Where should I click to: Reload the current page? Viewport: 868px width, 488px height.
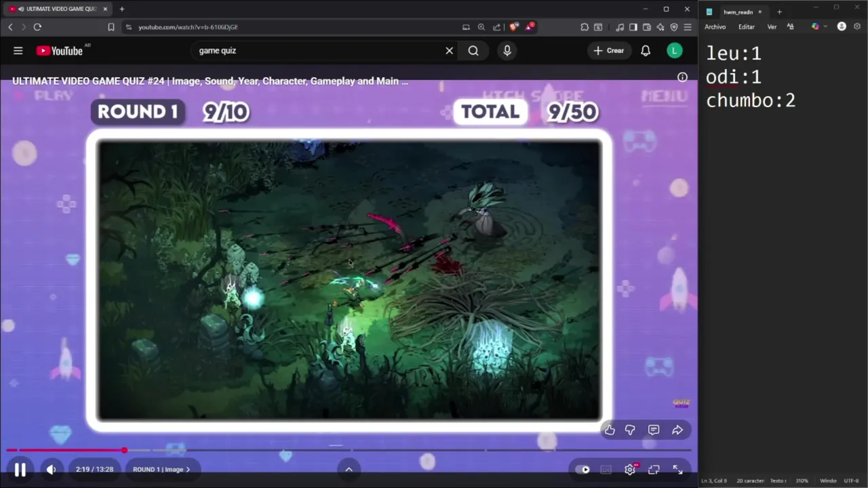37,27
